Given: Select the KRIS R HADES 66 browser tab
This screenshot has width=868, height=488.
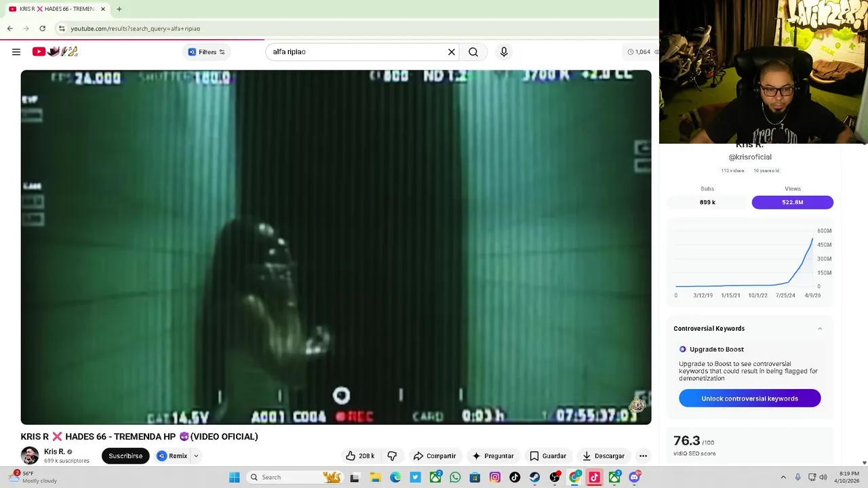Looking at the screenshot, I should click(x=57, y=9).
